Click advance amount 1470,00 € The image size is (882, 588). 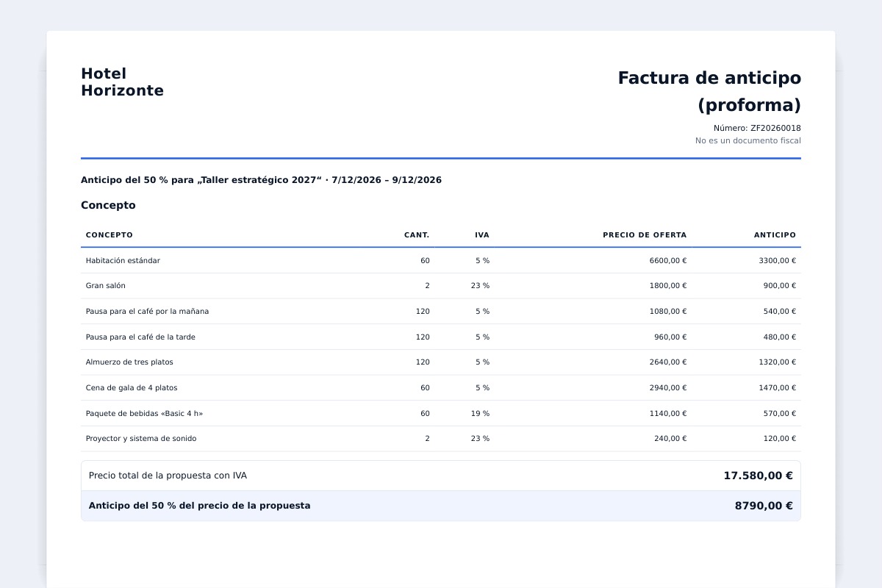777,388
